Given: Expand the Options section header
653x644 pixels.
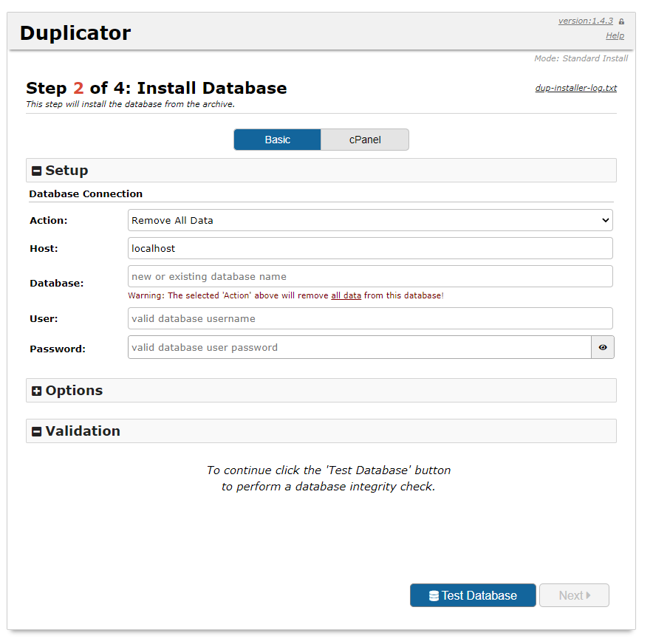Looking at the screenshot, I should click(x=321, y=391).
